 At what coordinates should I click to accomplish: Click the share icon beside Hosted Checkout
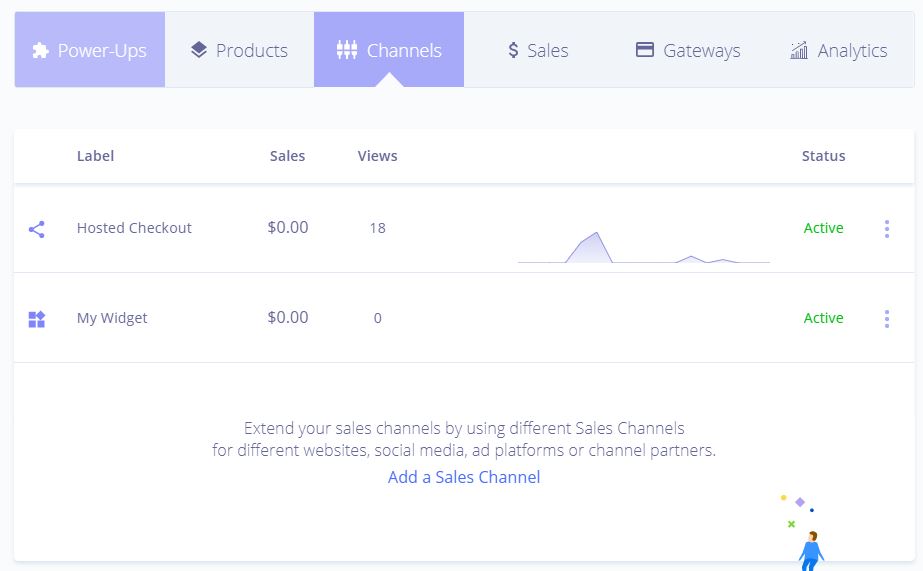pyautogui.click(x=36, y=229)
